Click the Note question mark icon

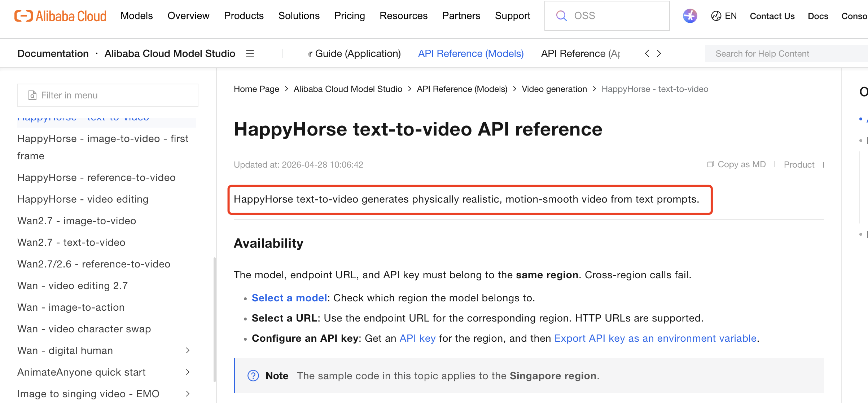point(253,376)
